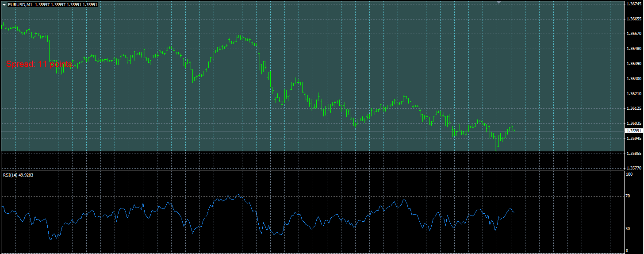Click price axis label 1.36655
This screenshot has width=644, height=254.
(x=634, y=19)
